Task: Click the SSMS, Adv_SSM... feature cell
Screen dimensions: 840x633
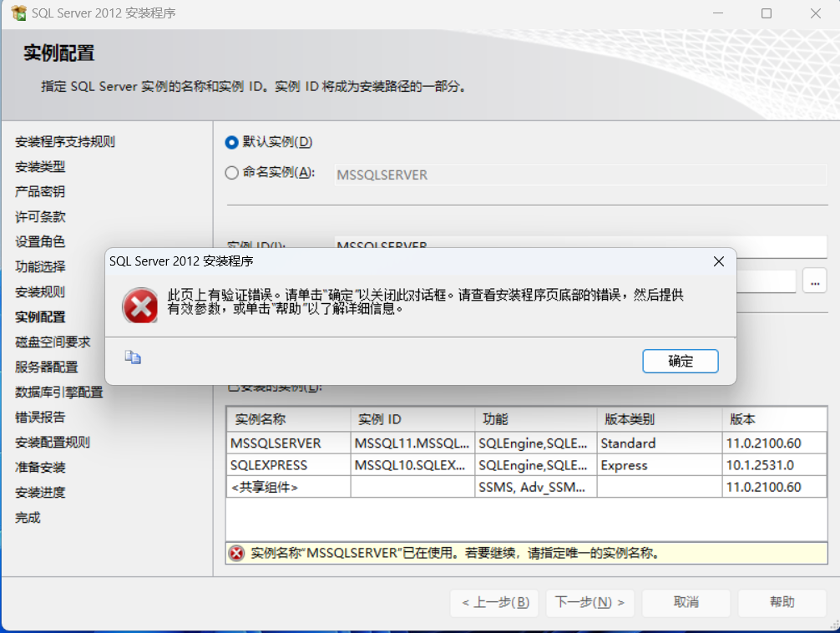Action: [536, 487]
